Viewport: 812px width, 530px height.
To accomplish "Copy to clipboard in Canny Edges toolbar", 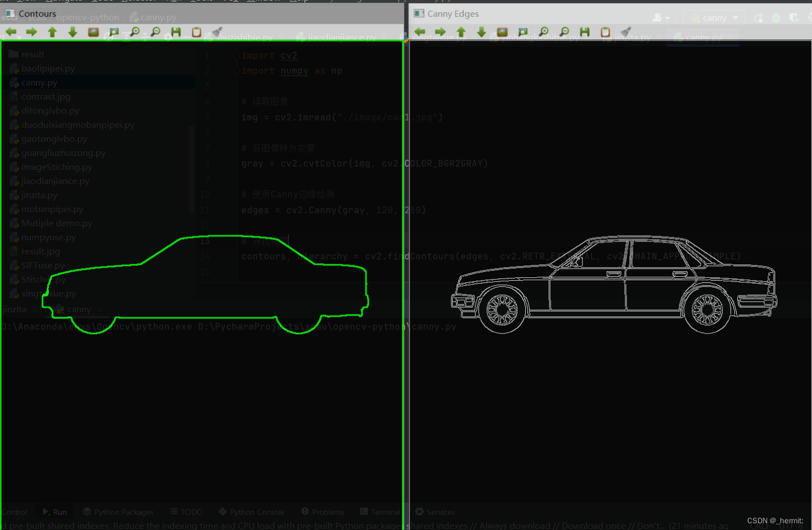I will click(605, 32).
